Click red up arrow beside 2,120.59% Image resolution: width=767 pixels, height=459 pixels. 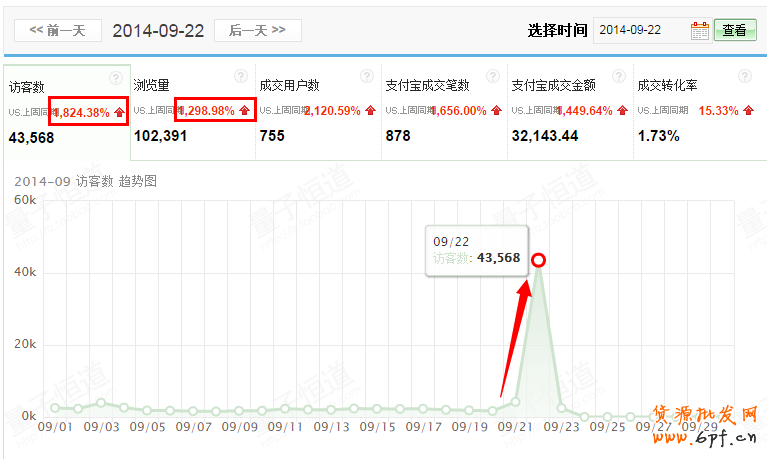click(x=370, y=111)
